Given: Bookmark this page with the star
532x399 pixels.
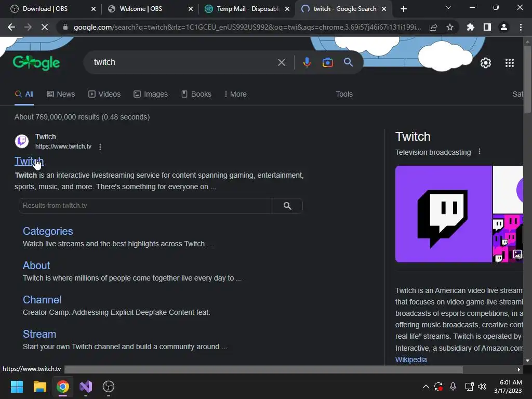Looking at the screenshot, I should 450,27.
